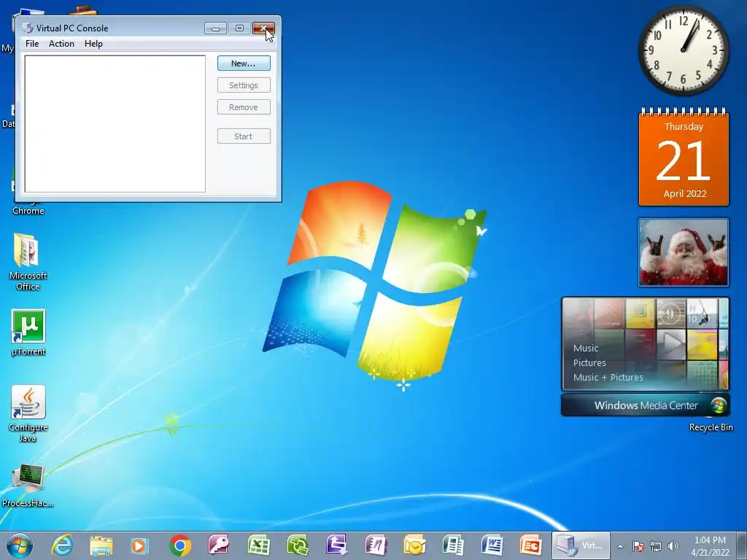
Task: Open Microsoft OneNote from taskbar
Action: pos(376,545)
